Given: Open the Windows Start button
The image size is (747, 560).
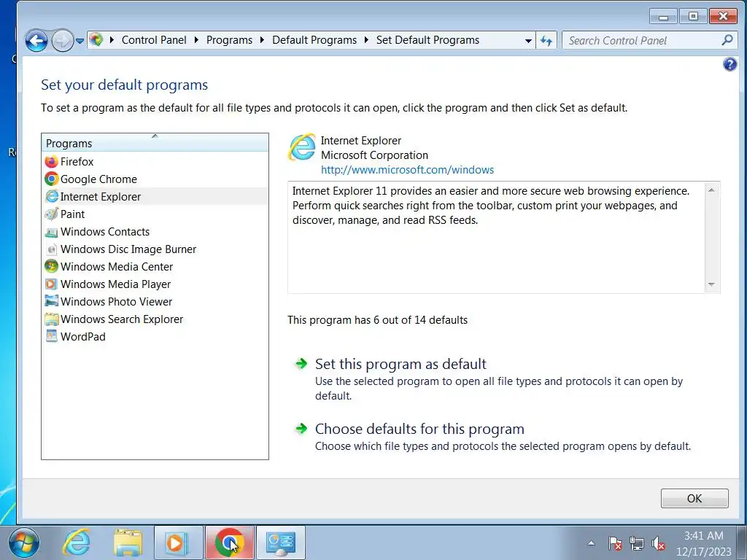Looking at the screenshot, I should tap(24, 542).
